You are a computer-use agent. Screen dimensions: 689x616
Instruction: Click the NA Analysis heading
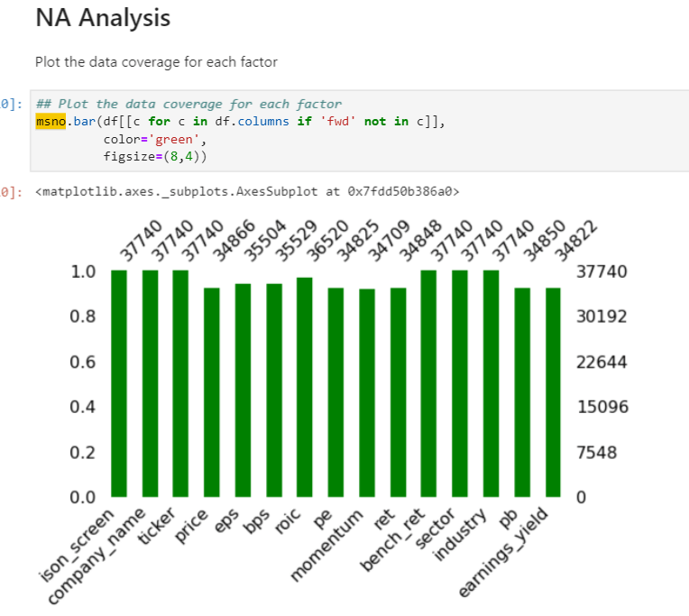pyautogui.click(x=102, y=17)
